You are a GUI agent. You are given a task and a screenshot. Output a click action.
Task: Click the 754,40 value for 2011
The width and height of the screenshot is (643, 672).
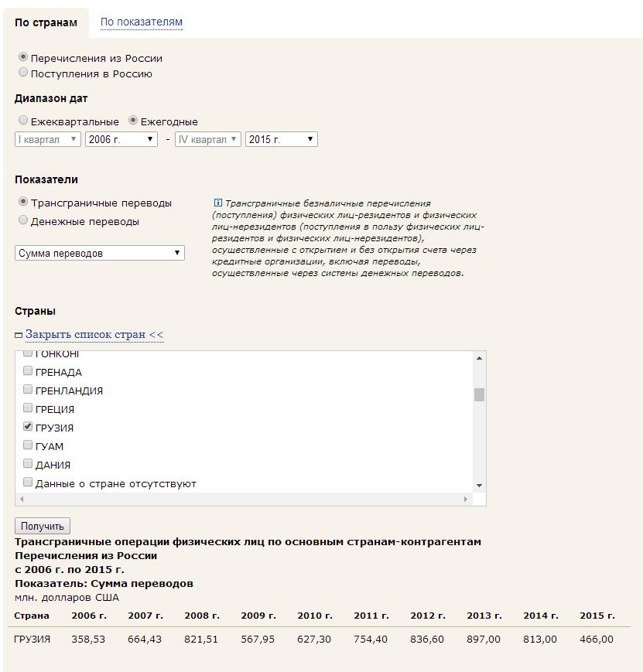tap(371, 639)
